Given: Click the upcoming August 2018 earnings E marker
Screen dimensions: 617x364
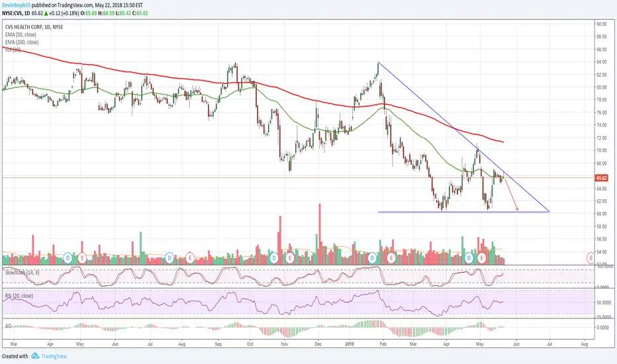Looking at the screenshot, I should click(591, 258).
